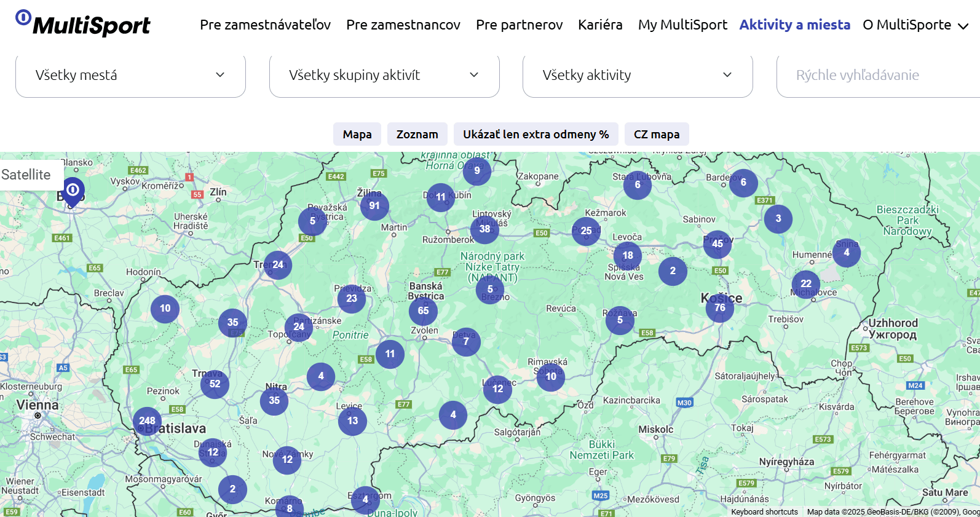The height and width of the screenshot is (517, 980).
Task: Open the Liptovský Mikuláš cluster showing 38
Action: tap(484, 229)
